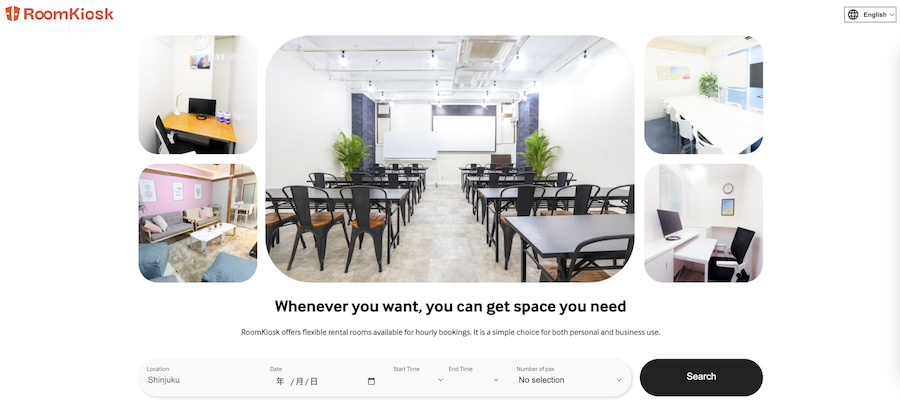Open the long white table meeting room photo
900x409 pixels.
[x=703, y=95]
